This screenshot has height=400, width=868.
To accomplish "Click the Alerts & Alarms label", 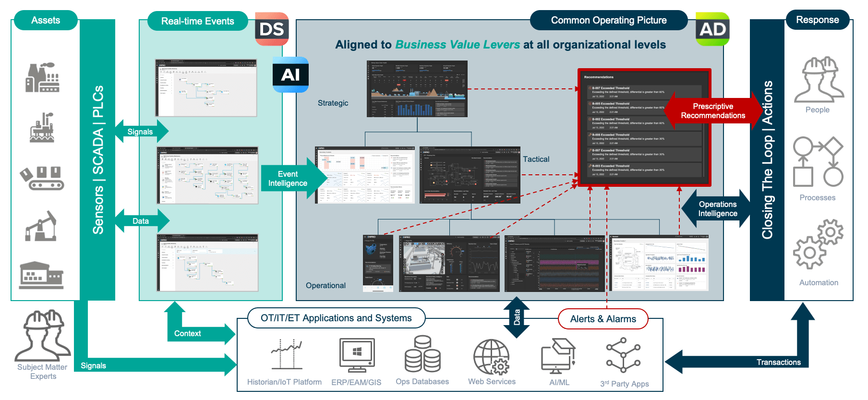I will click(603, 319).
